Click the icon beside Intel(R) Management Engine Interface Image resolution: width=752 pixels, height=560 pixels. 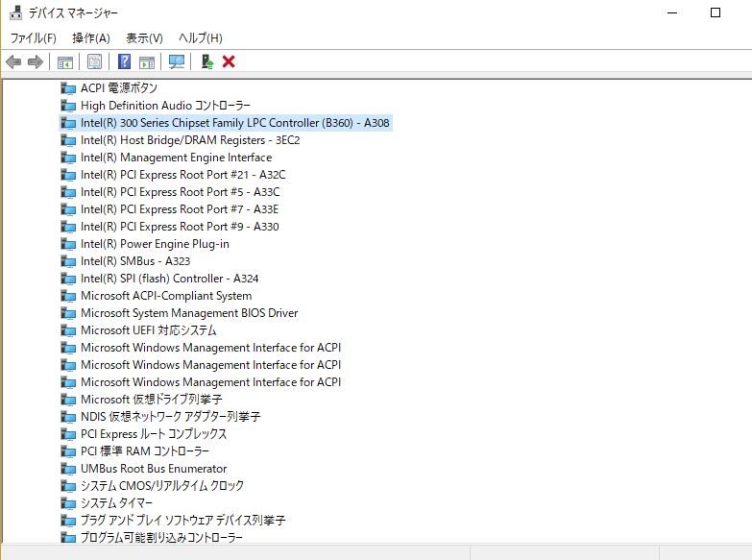pos(68,158)
